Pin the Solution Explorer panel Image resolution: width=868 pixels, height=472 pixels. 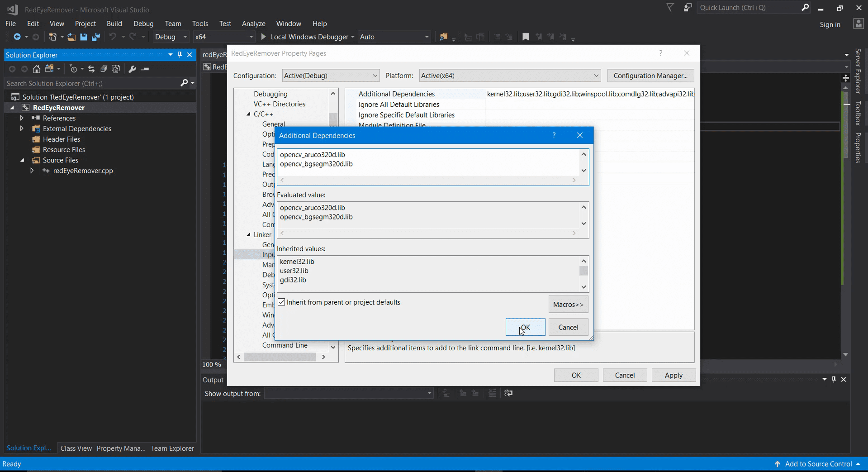point(180,54)
